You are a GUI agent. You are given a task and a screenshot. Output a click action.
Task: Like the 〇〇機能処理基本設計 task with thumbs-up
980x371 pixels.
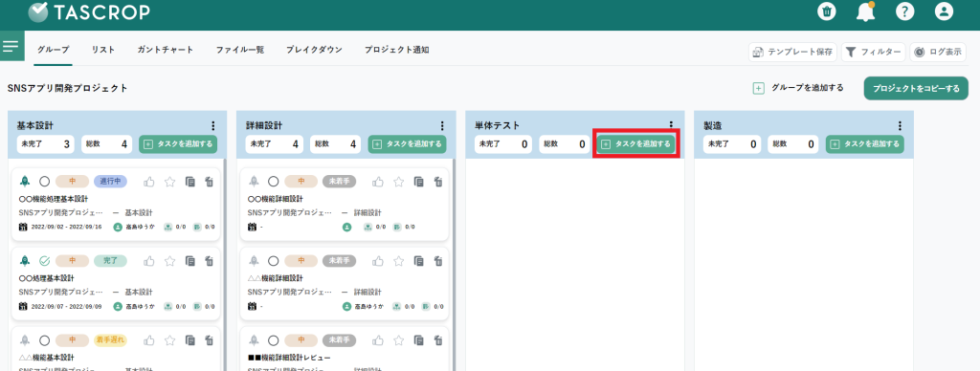[x=149, y=182]
